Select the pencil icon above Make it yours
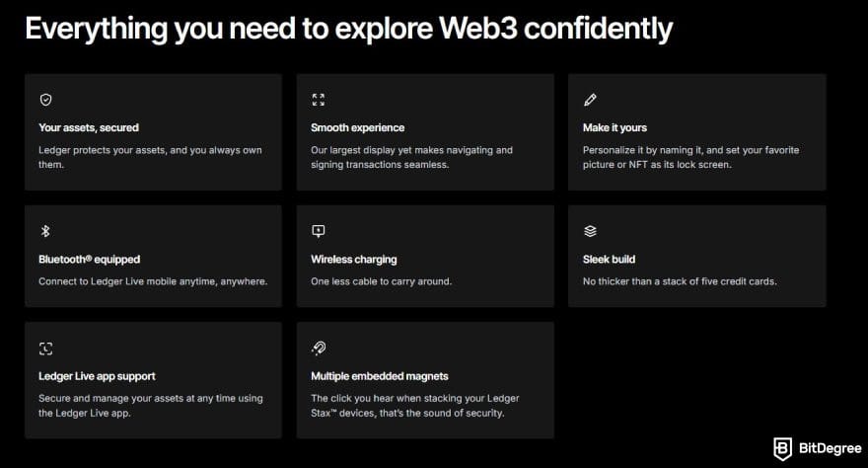 click(x=590, y=100)
